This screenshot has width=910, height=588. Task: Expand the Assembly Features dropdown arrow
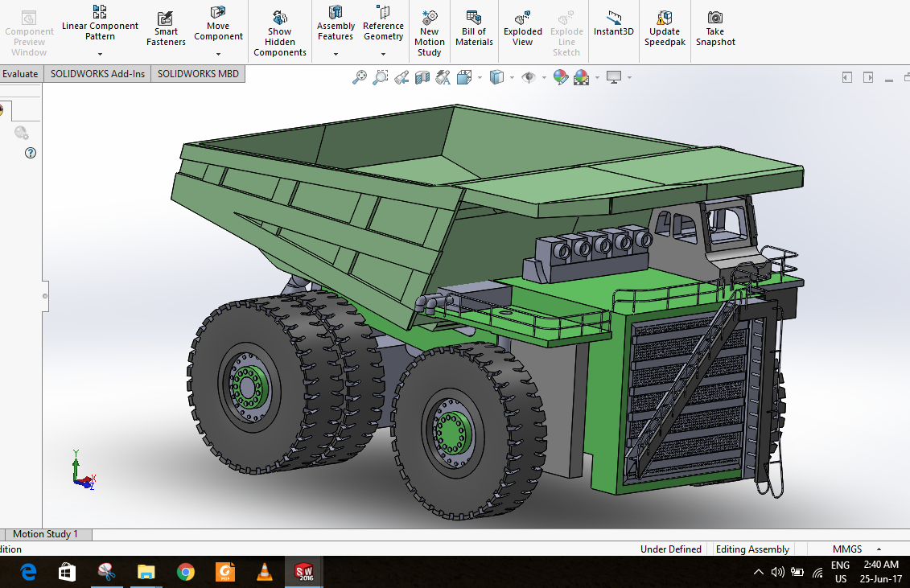[x=336, y=55]
